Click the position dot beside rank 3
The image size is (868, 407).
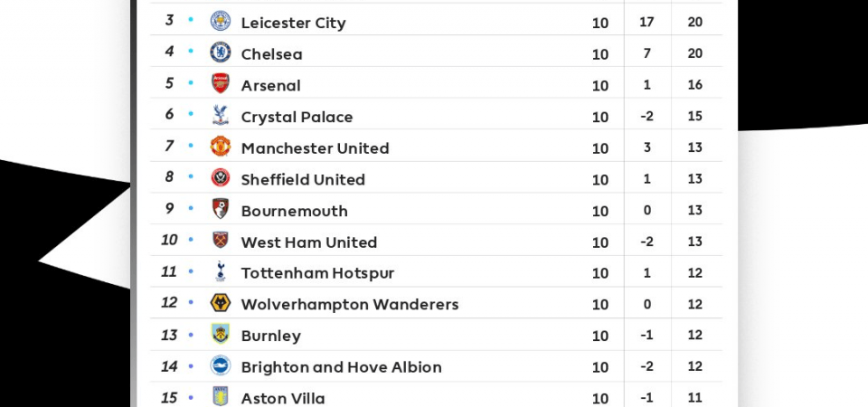point(191,19)
